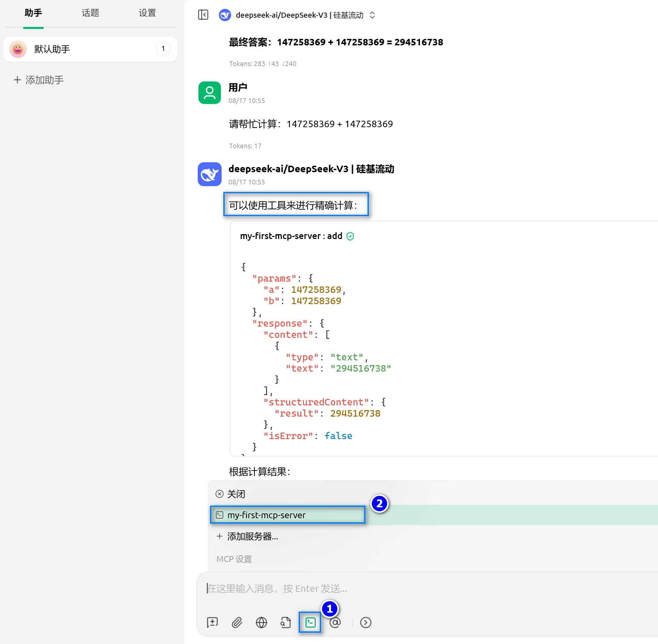Click the 根据计算结果 text
Viewport: 658px width, 644px height.
point(259,471)
